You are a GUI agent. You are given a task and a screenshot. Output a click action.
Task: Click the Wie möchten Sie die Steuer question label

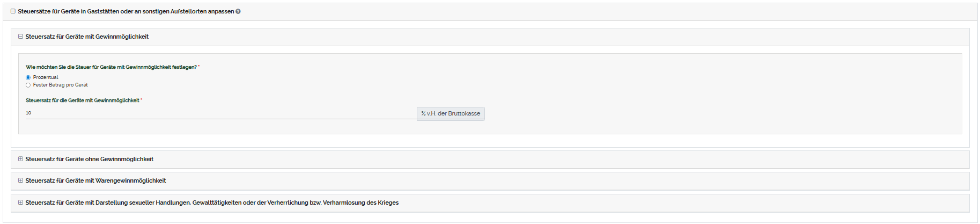(x=111, y=67)
